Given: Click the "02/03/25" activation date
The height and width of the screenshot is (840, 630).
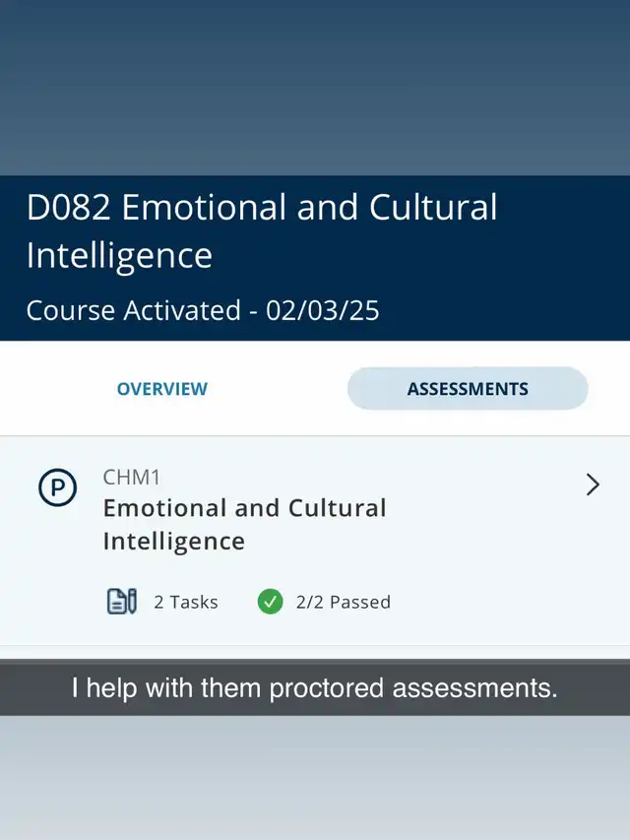Looking at the screenshot, I should 323,310.
